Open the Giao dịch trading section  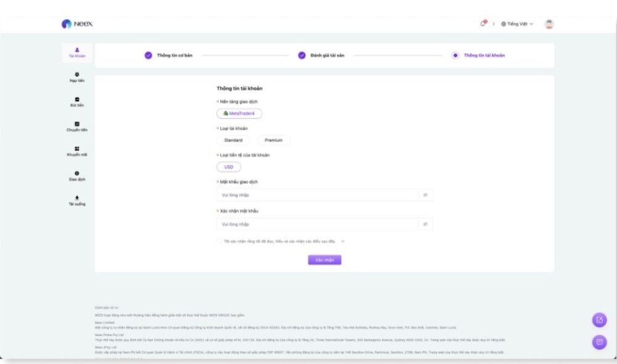click(77, 176)
